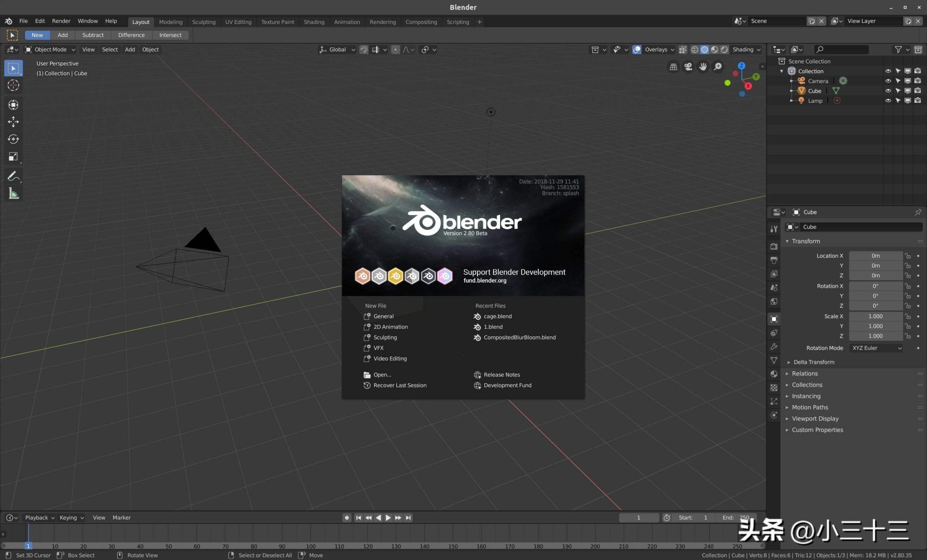Collapse the Collection tree in outliner
Screen dimensions: 927x560
[x=782, y=71]
